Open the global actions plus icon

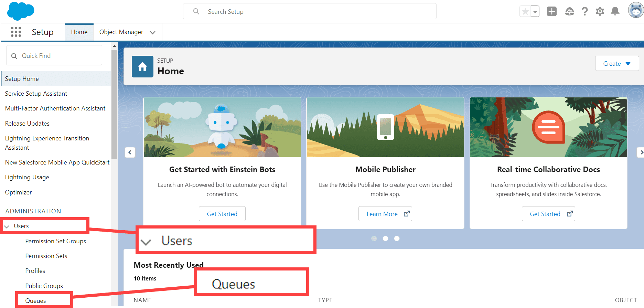pyautogui.click(x=552, y=11)
